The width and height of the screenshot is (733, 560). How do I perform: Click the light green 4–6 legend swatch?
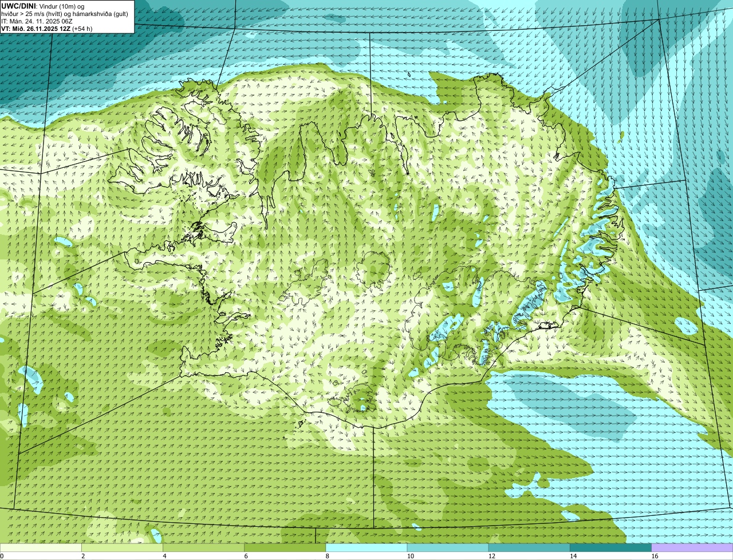[x=203, y=547]
